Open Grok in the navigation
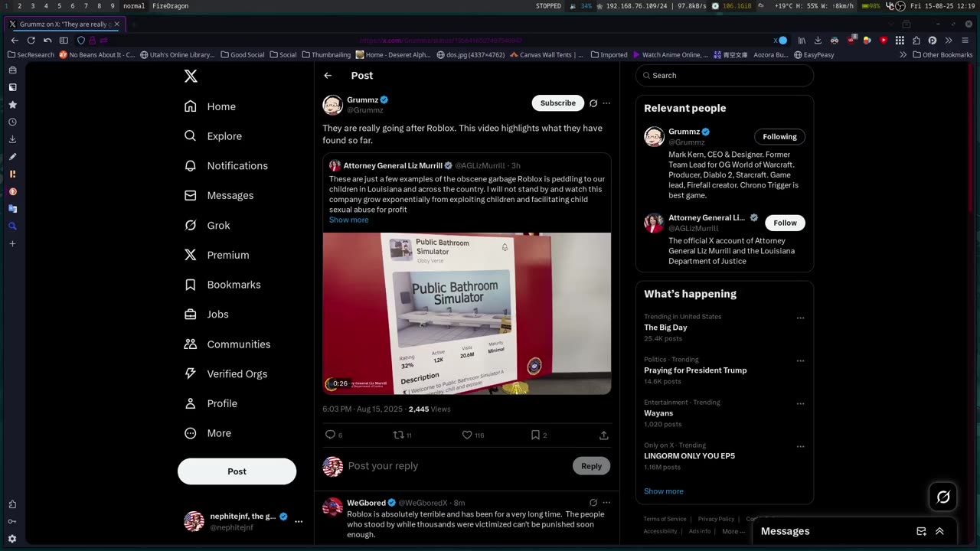980x551 pixels. pyautogui.click(x=207, y=225)
